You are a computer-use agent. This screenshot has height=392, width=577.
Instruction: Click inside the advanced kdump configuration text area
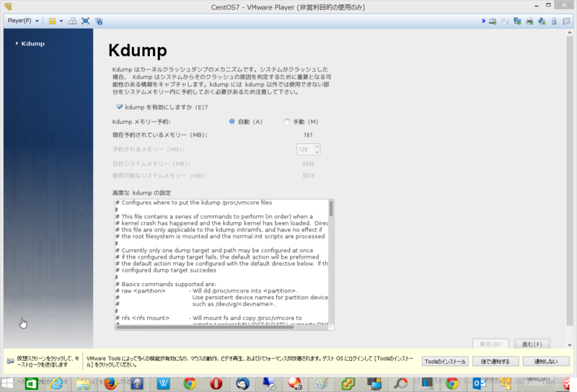tap(221, 262)
